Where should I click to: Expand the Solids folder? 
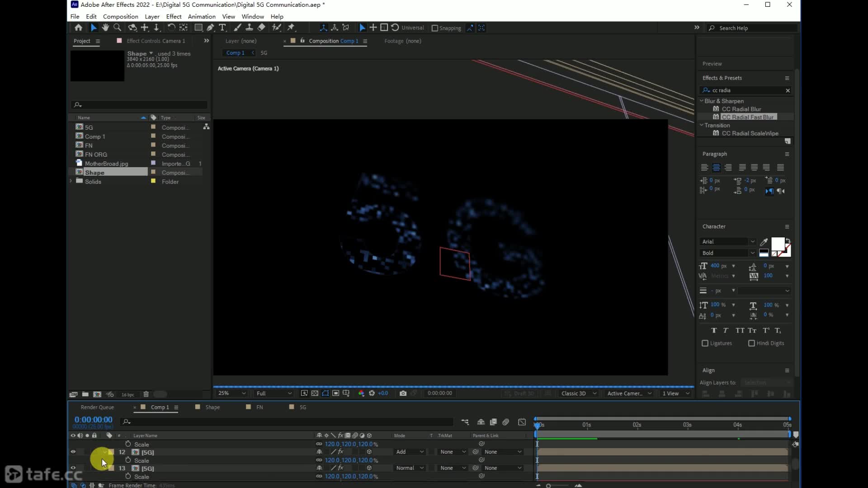(71, 181)
